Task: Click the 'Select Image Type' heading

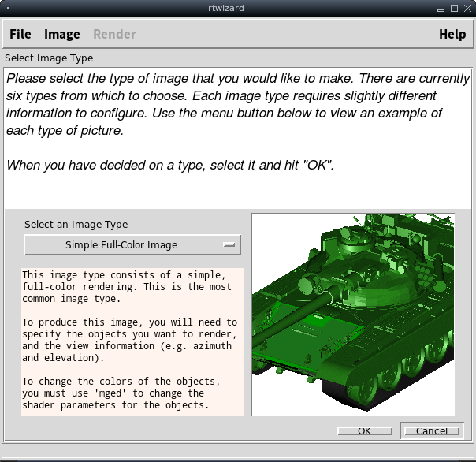Action: [x=49, y=58]
